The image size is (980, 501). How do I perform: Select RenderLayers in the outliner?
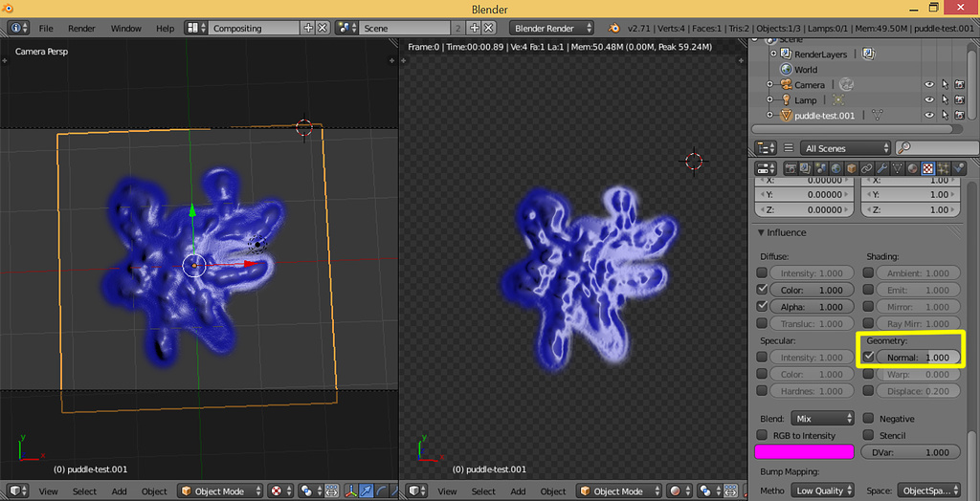coord(821,54)
